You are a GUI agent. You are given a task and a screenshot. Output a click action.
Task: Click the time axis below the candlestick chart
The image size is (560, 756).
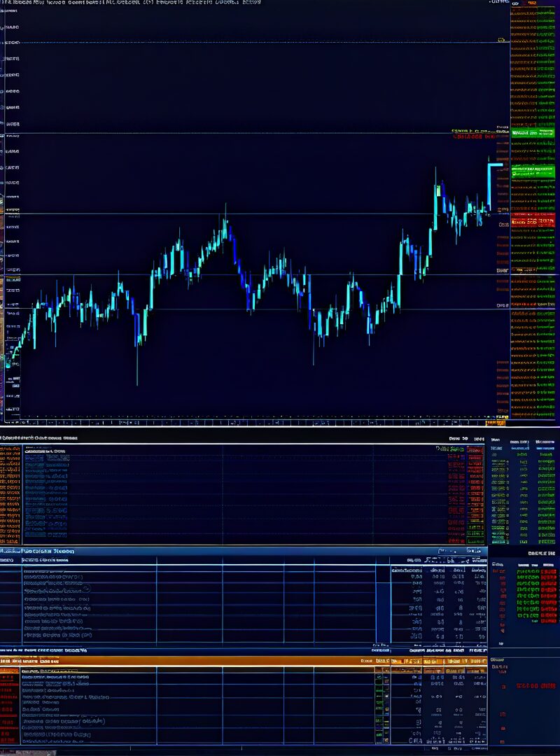click(x=252, y=423)
